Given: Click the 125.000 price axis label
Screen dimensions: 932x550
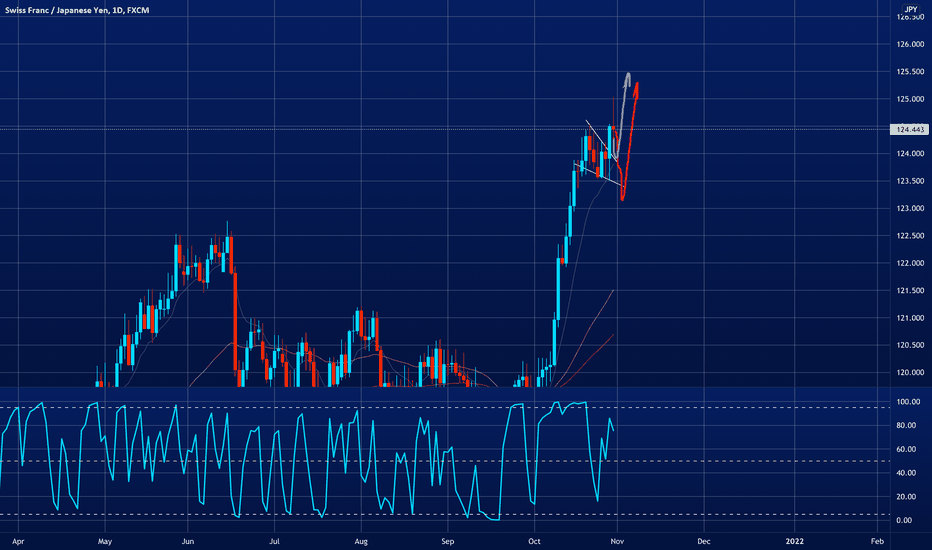Looking at the screenshot, I should point(910,99).
